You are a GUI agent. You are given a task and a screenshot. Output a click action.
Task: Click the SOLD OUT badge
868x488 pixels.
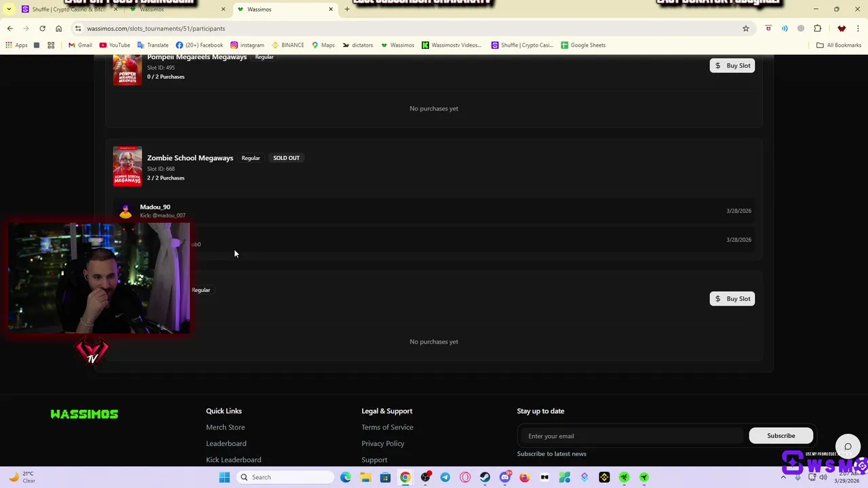[286, 158]
